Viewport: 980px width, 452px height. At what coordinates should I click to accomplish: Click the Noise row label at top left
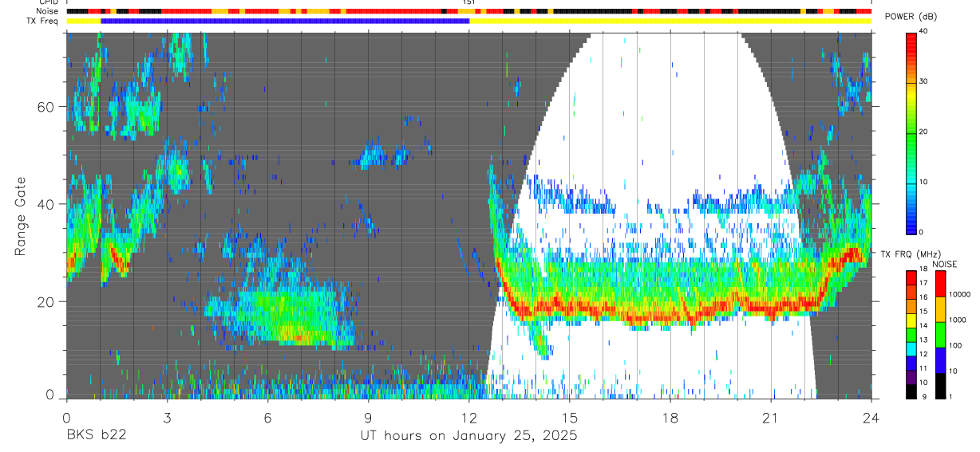coord(48,11)
